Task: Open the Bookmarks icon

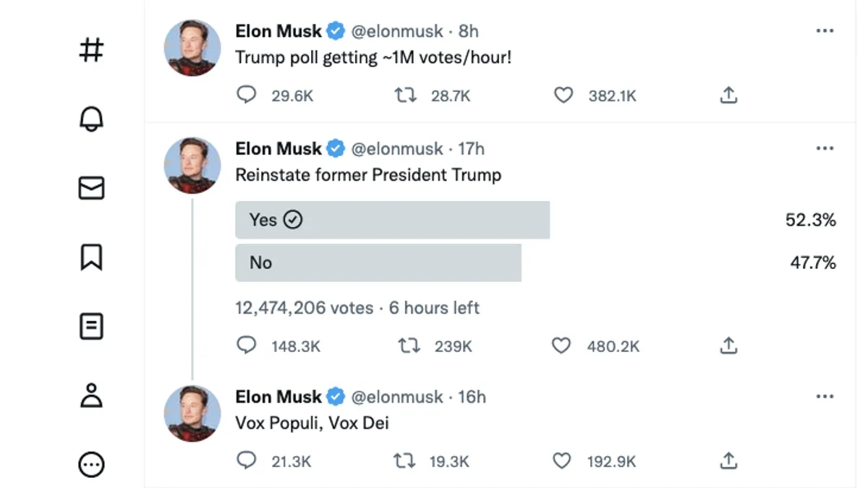Action: click(90, 257)
